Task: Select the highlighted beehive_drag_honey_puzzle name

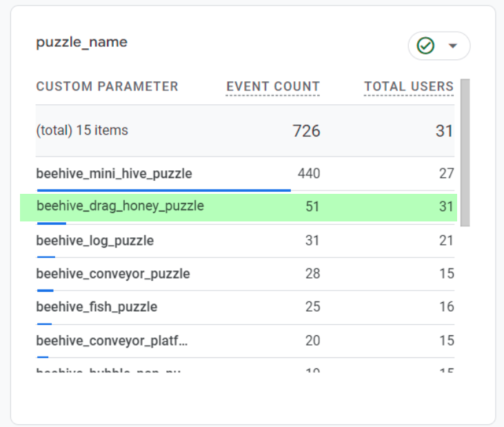Action: coord(120,206)
